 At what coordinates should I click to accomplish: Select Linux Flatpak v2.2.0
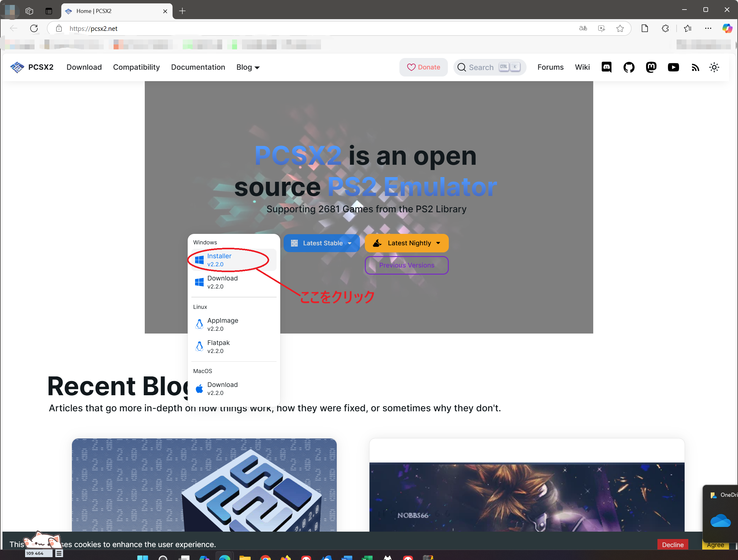click(x=234, y=347)
